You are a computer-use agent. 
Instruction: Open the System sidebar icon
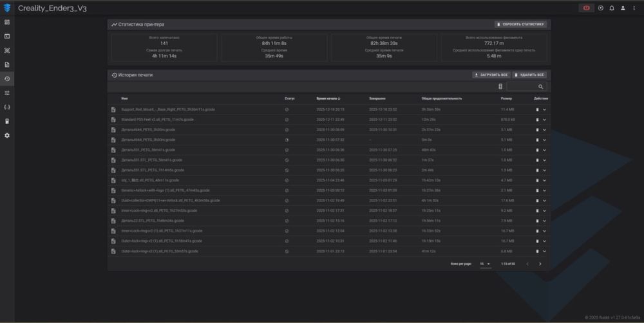click(7, 121)
